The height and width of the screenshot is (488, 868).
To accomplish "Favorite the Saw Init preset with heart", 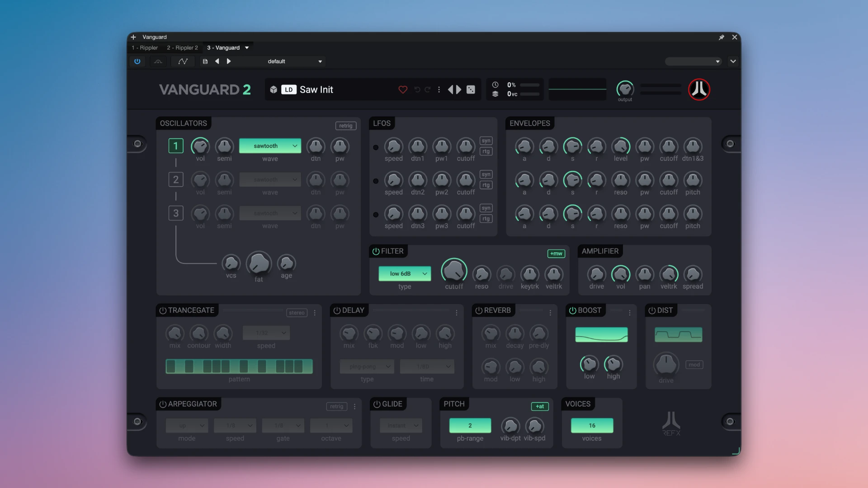I will click(x=403, y=89).
